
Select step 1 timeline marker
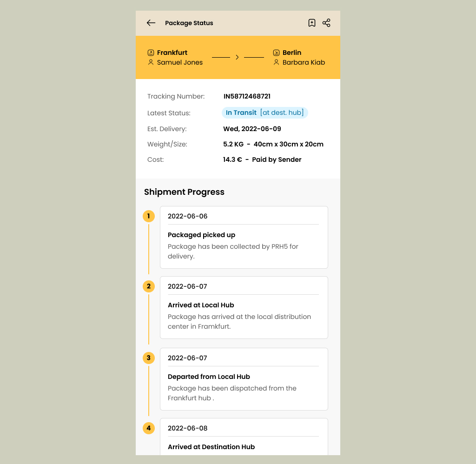[149, 216]
